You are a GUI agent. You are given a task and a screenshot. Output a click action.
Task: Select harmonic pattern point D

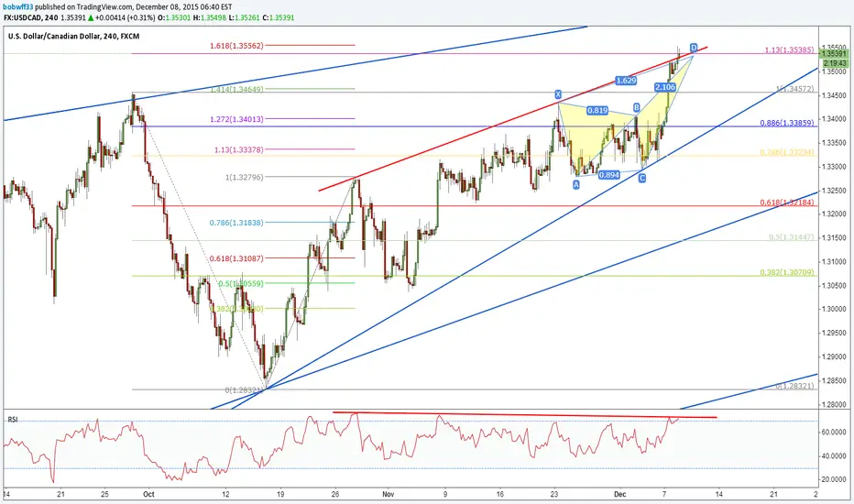click(694, 47)
